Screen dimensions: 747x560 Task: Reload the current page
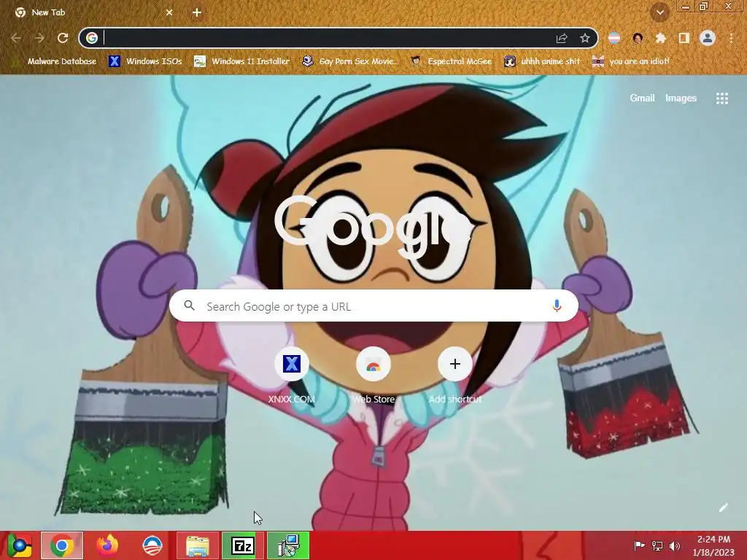click(63, 38)
